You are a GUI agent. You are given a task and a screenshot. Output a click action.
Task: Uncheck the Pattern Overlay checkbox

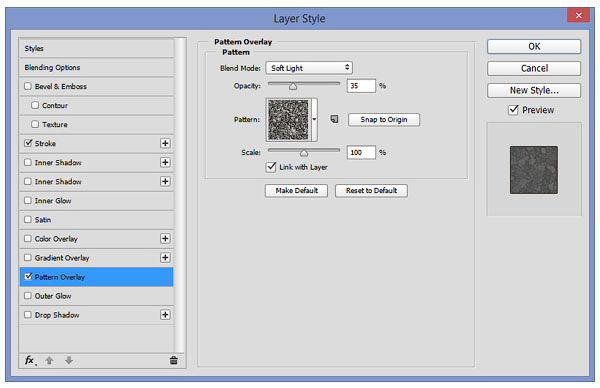[x=28, y=276]
